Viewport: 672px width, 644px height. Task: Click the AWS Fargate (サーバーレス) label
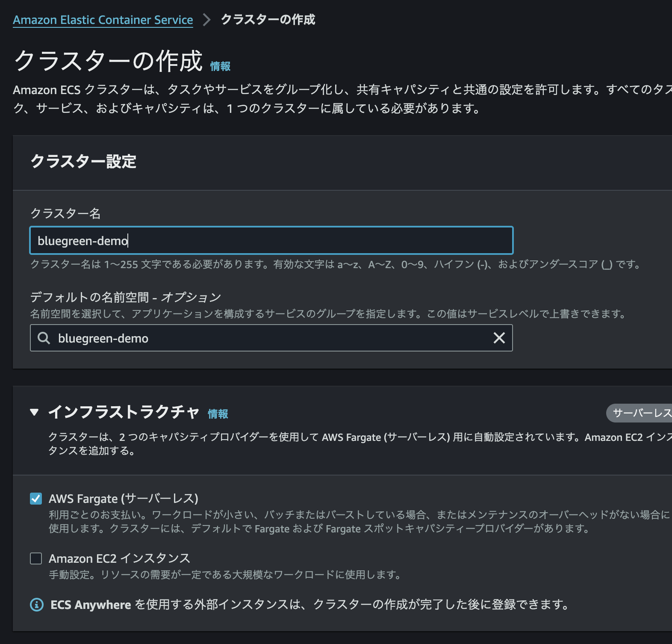click(x=124, y=499)
